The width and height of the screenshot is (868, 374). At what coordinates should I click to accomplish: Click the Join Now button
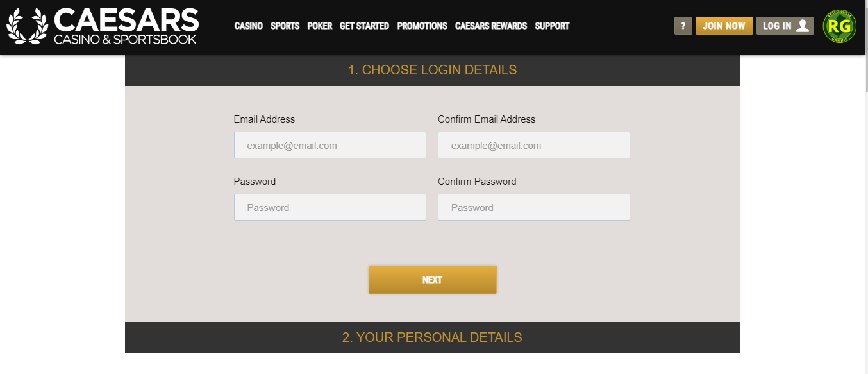click(724, 26)
